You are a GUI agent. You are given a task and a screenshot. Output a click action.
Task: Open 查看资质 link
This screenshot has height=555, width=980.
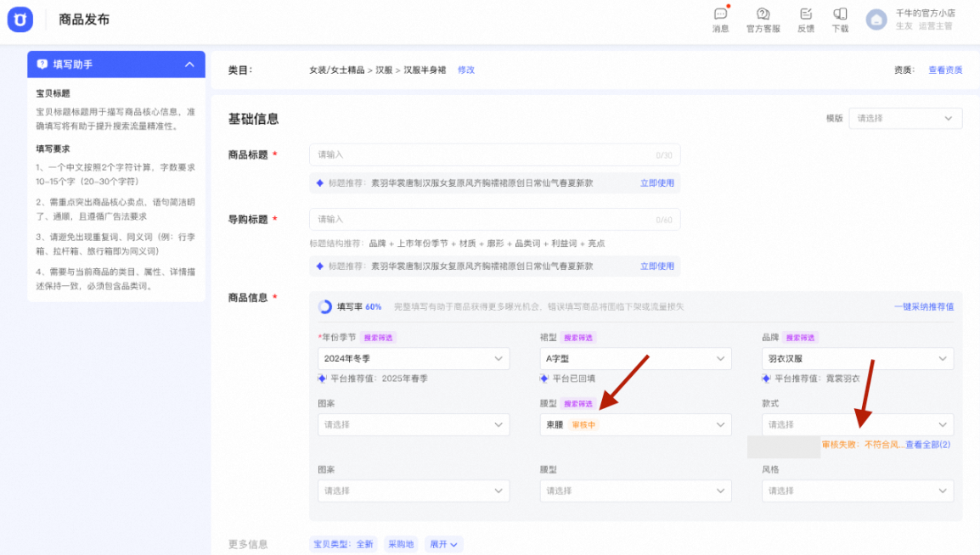coord(945,70)
